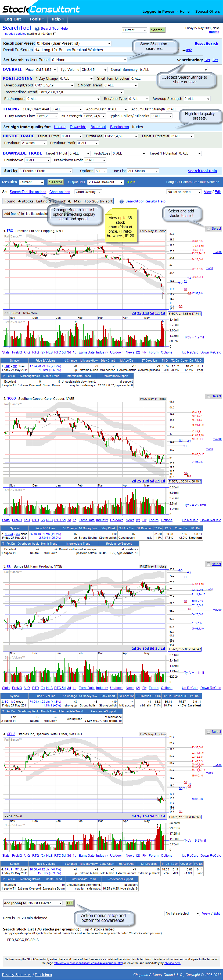Image resolution: width=223 pixels, height=980 pixels.
Task: Click the FRO price chart thumbnail
Action: pyautogui.click(x=85, y=272)
